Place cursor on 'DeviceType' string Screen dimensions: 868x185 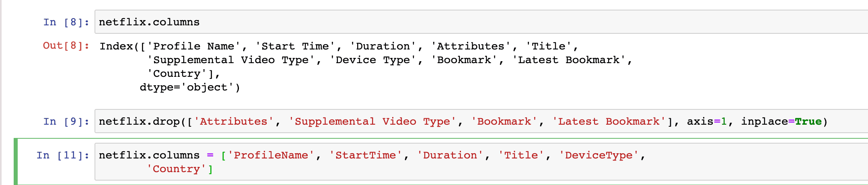599,155
